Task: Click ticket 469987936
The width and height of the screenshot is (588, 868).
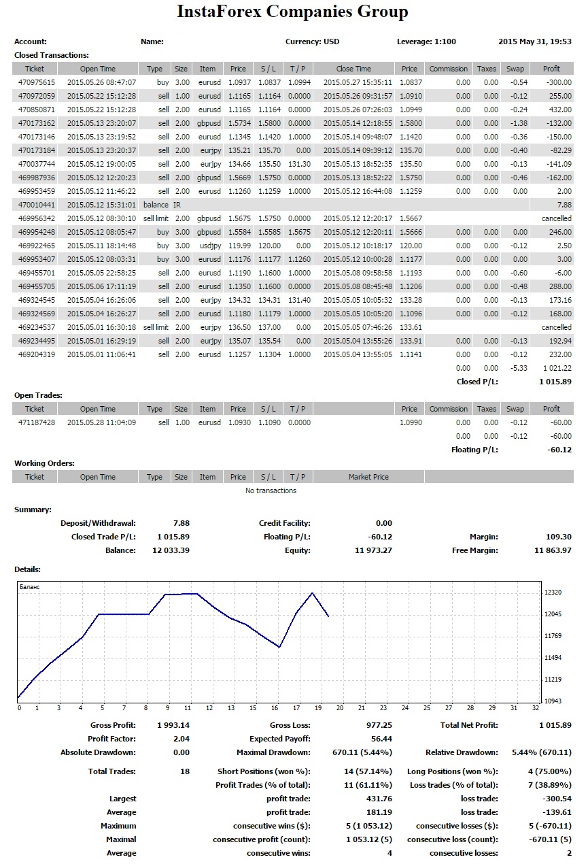Action: tap(37, 178)
